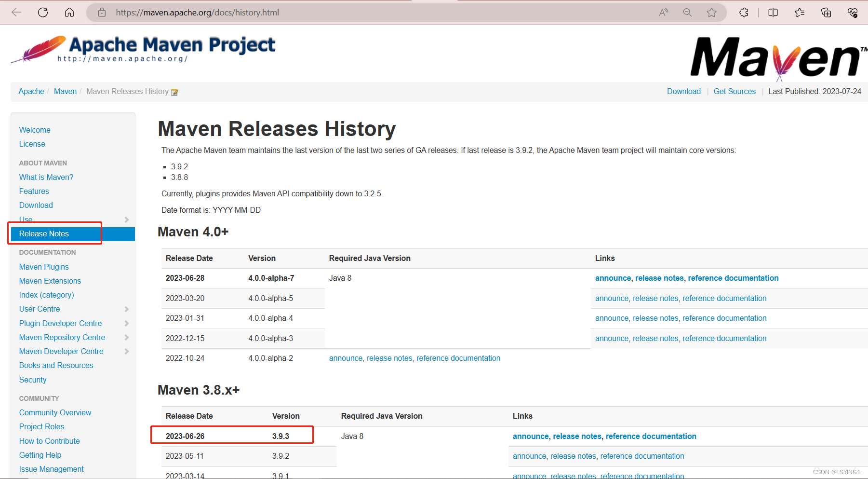Click the Maven breadcrumb link
868x479 pixels.
click(65, 91)
